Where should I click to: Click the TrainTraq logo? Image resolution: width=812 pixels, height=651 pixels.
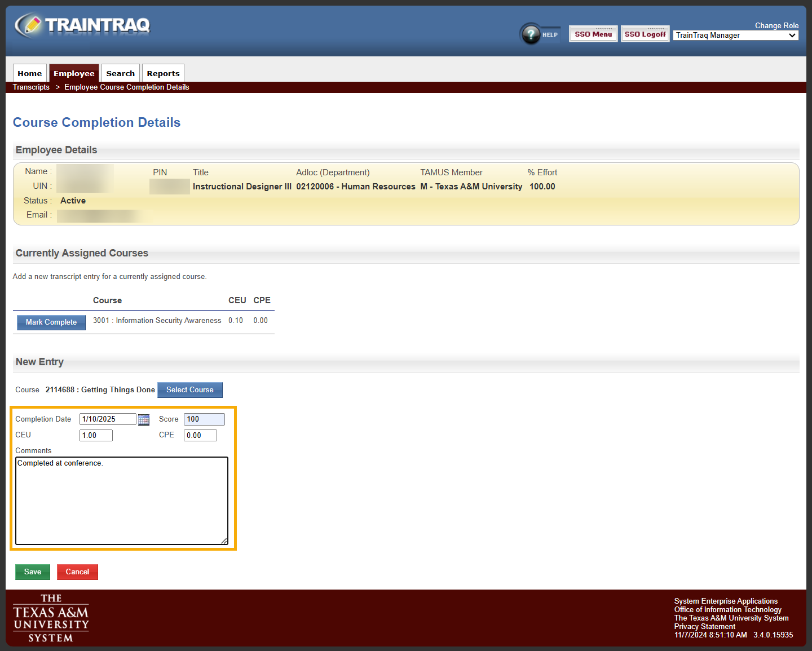click(x=82, y=25)
